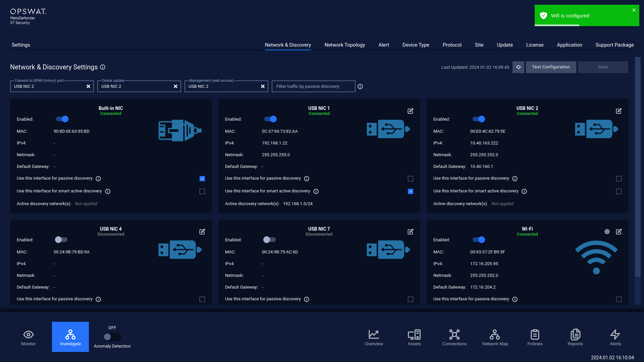
Task: Switch to the Alert tab
Action: 384,45
